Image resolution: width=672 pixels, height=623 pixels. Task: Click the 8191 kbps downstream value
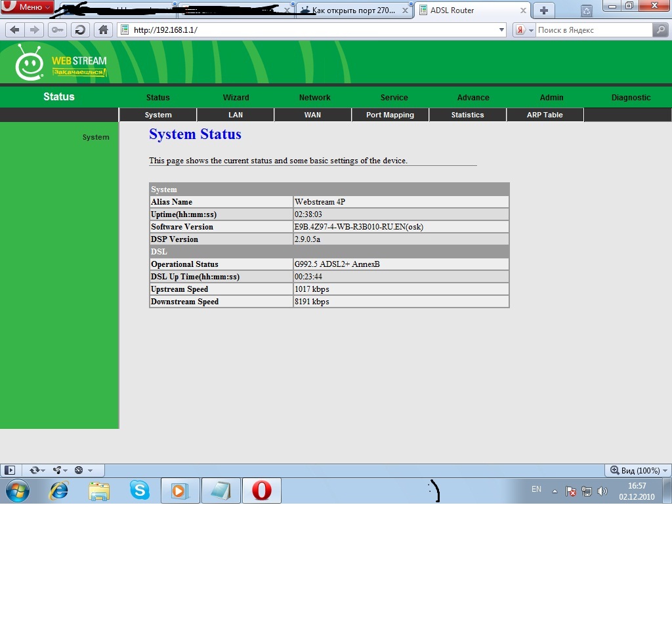[312, 302]
